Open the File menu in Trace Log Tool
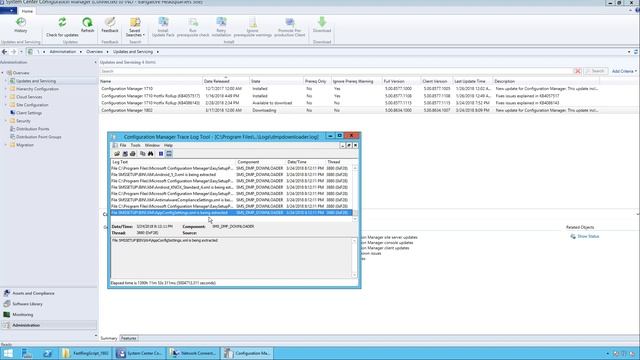 pyautogui.click(x=123, y=145)
